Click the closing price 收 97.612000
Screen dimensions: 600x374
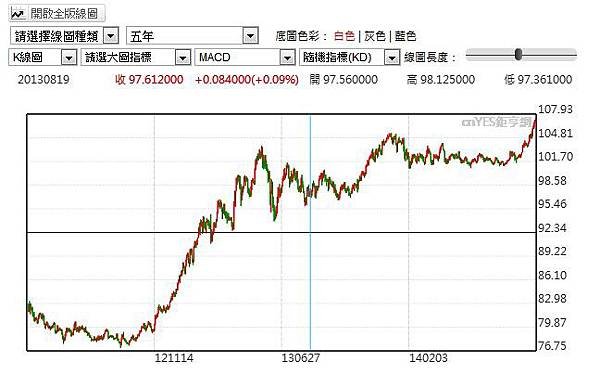[x=149, y=80]
